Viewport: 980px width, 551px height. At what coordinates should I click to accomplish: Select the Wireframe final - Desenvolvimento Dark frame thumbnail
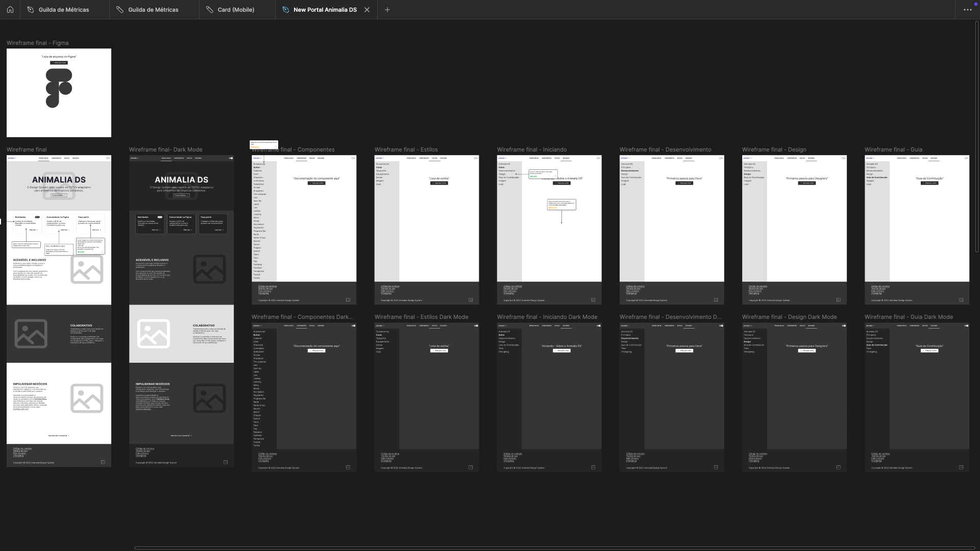672,397
